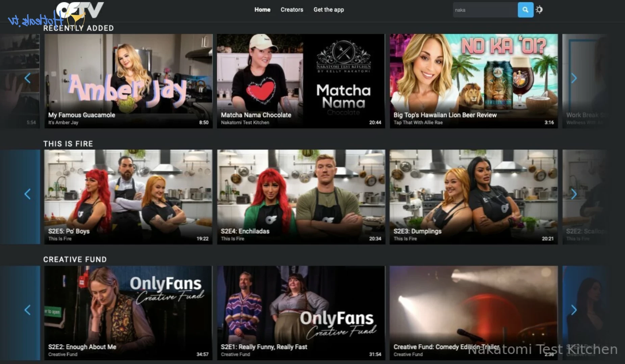Open the S2E2: Enough About Me thumbnail
Screen dimensions: 625x364
(128, 313)
